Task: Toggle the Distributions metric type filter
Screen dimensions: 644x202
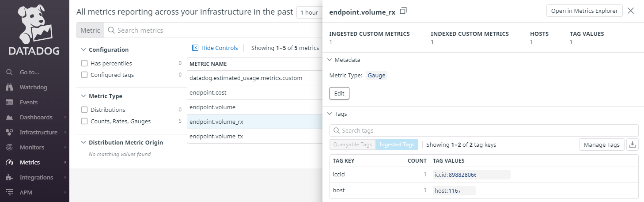Action: tap(84, 110)
